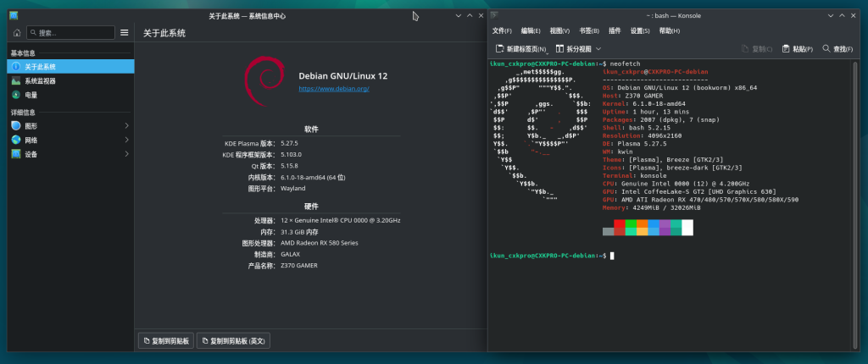Click the 复制到剪贴板 (英文) button
The image size is (868, 364).
[233, 341]
